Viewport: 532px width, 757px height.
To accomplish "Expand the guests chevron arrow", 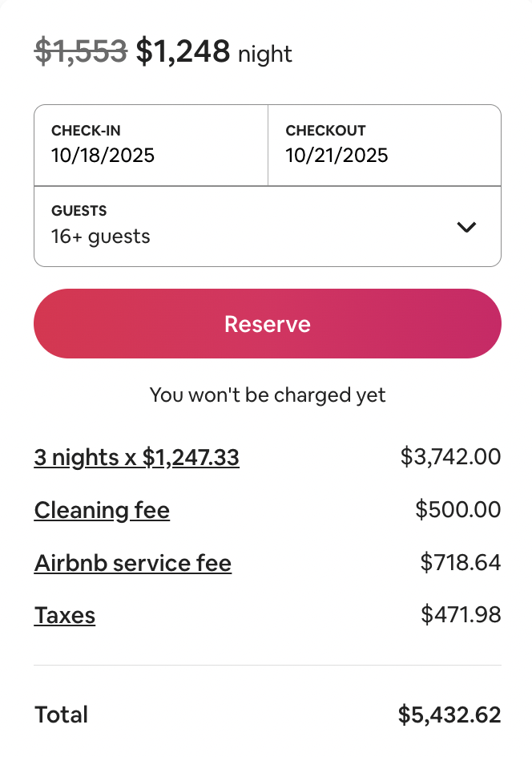I will tap(466, 227).
